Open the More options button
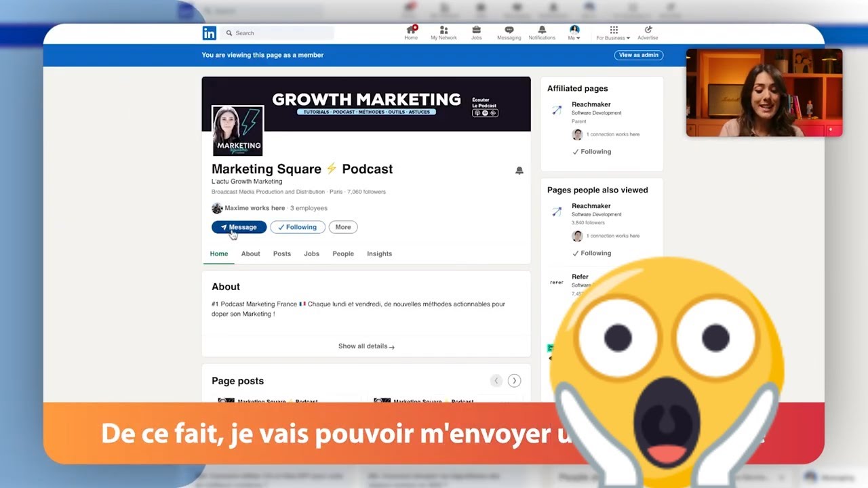The width and height of the screenshot is (868, 488). (343, 227)
